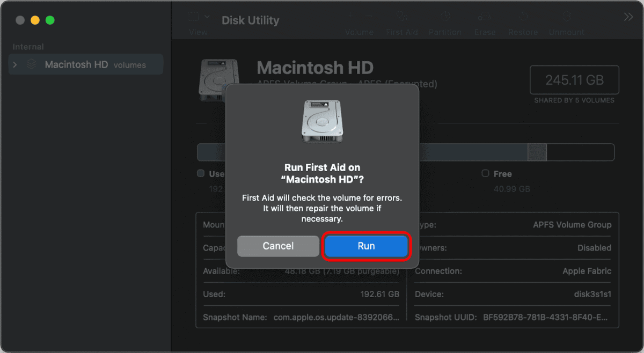Image resolution: width=644 pixels, height=353 pixels.
Task: Click the 245.11 GB capacity box
Action: click(x=574, y=80)
